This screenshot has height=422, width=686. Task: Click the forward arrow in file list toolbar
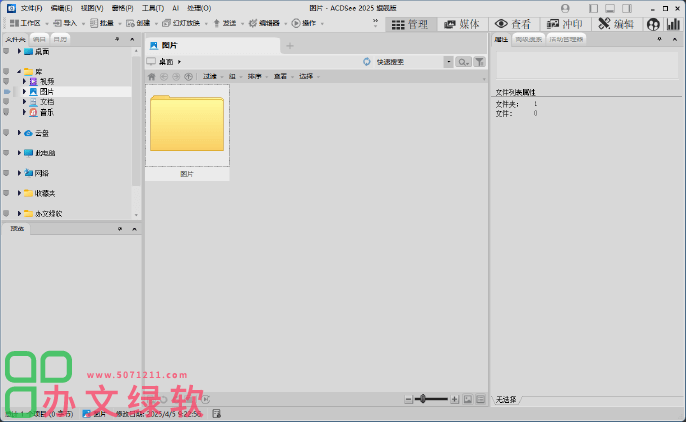click(176, 77)
